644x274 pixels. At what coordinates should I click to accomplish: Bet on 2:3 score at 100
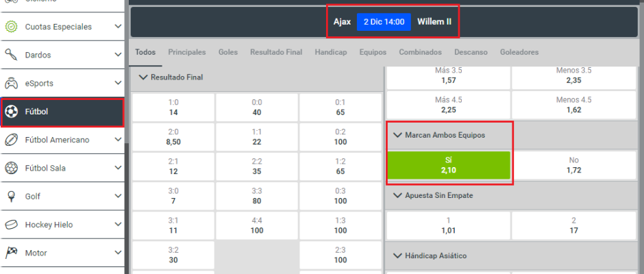pos(340,255)
